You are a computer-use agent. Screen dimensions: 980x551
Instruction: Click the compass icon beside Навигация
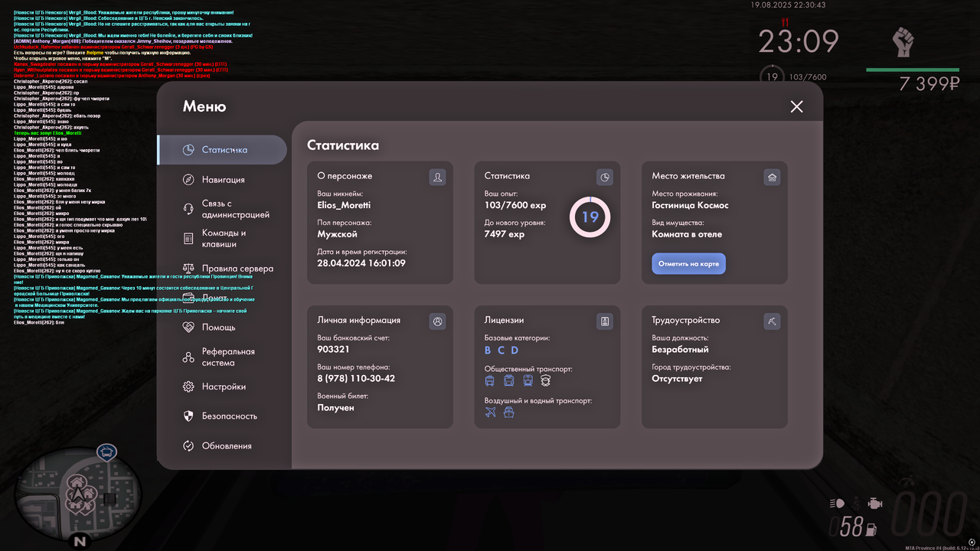pos(188,180)
